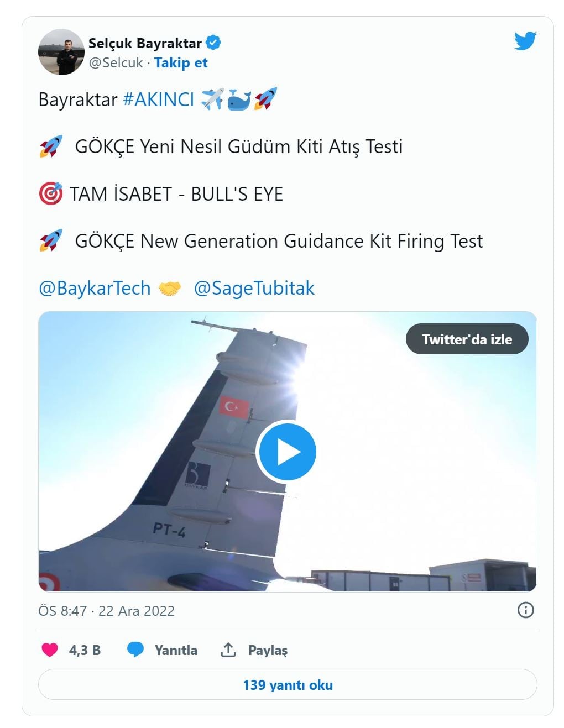Viewport: 564px width, 728px height.
Task: Open the tweet info icon
Action: tap(525, 610)
